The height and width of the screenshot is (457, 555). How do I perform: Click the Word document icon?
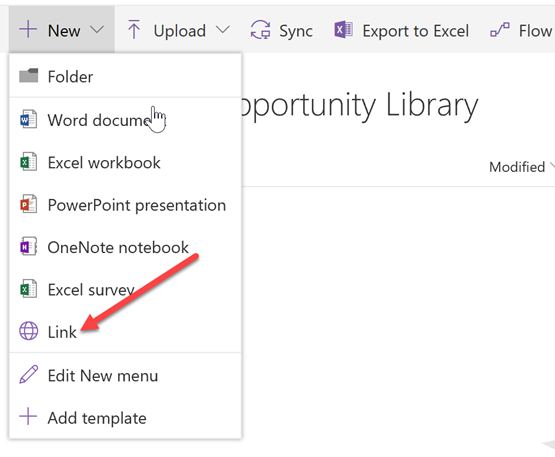(x=28, y=119)
